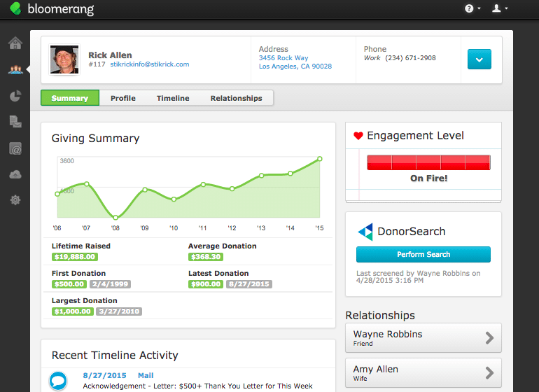Click the Mail speech bubble timeline icon
The image size is (539, 392).
pos(58,381)
